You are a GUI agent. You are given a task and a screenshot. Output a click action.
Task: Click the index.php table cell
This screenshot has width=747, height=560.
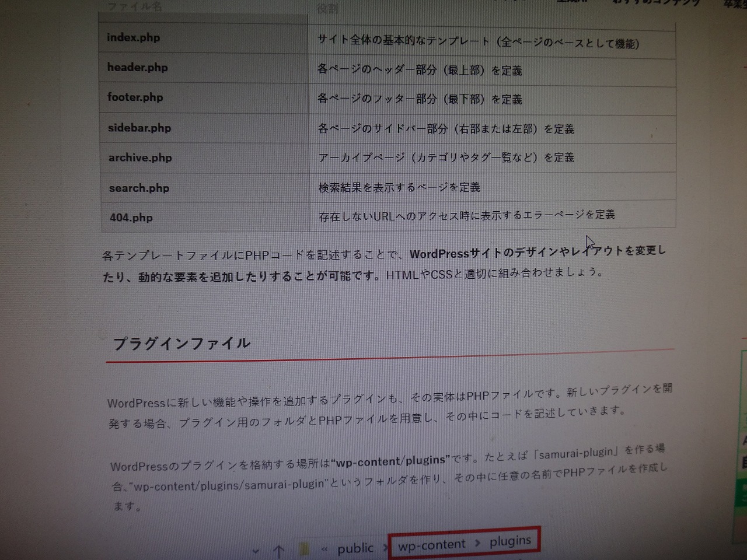click(204, 38)
